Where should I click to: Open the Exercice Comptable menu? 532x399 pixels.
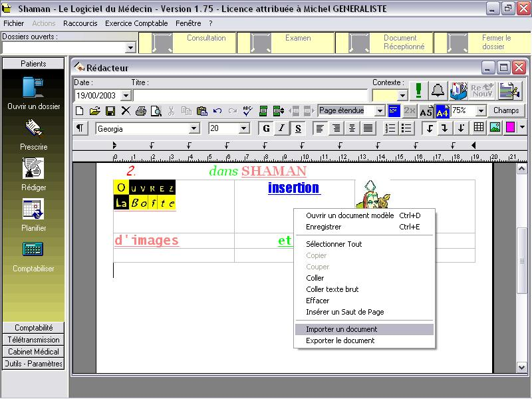tap(136, 23)
